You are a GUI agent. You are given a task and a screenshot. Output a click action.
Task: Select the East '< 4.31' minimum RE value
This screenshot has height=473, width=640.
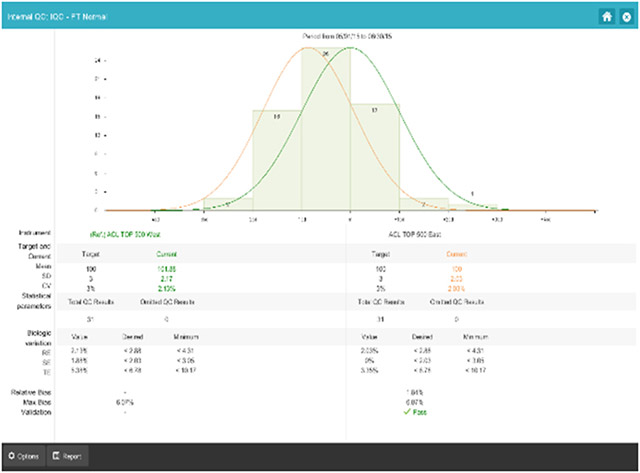[x=476, y=351]
